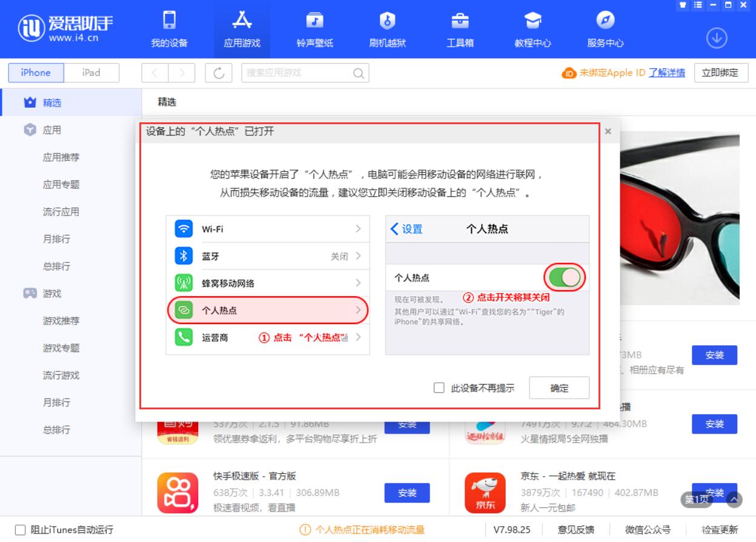This screenshot has width=756, height=542.
Task: Open the download manager circle icon
Action: point(717,36)
